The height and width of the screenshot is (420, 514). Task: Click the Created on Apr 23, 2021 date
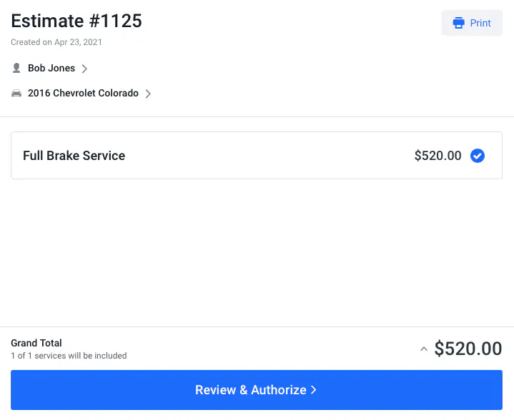56,42
